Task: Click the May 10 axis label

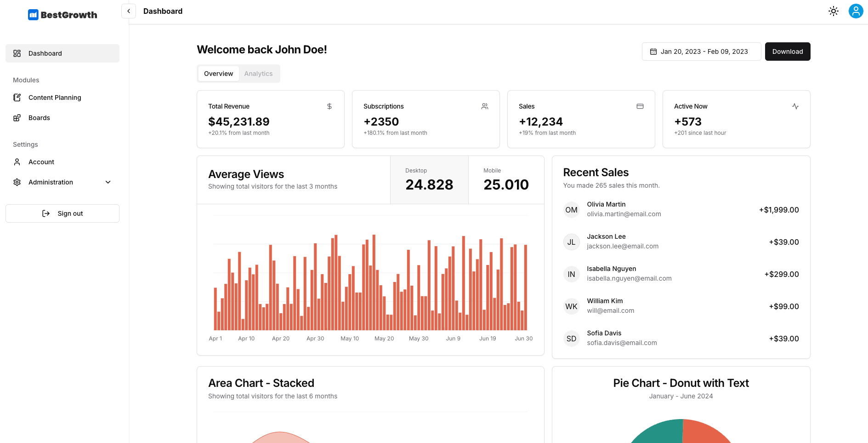Action: [350, 339]
